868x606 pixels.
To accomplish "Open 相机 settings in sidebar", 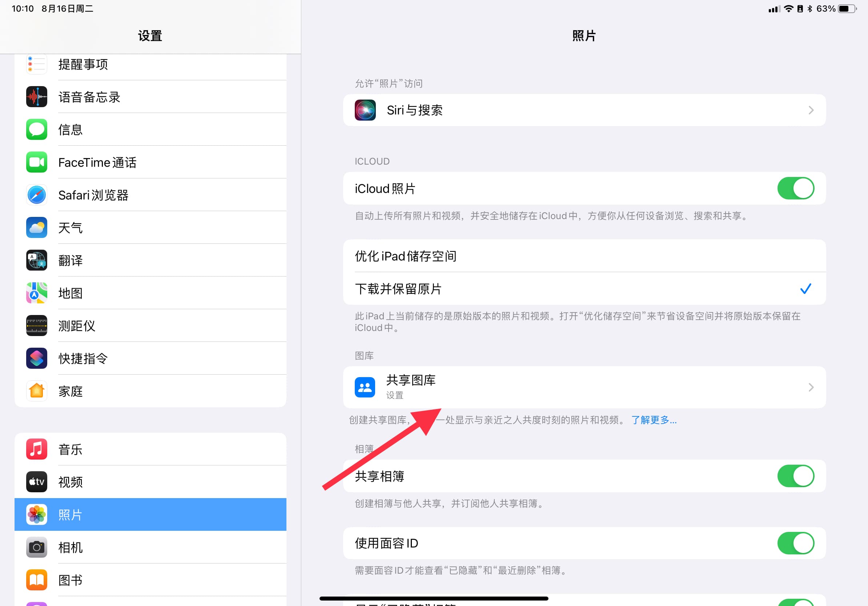I will tap(150, 547).
